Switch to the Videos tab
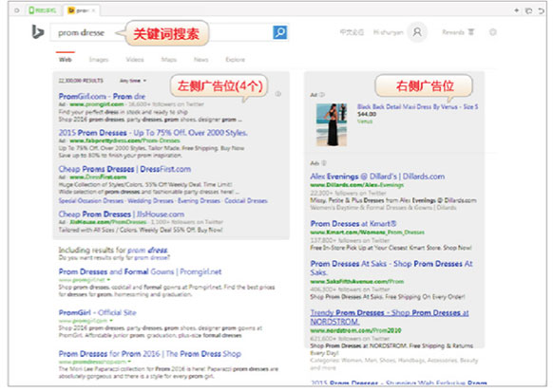Viewport: 553px width, 392px height. [135, 60]
